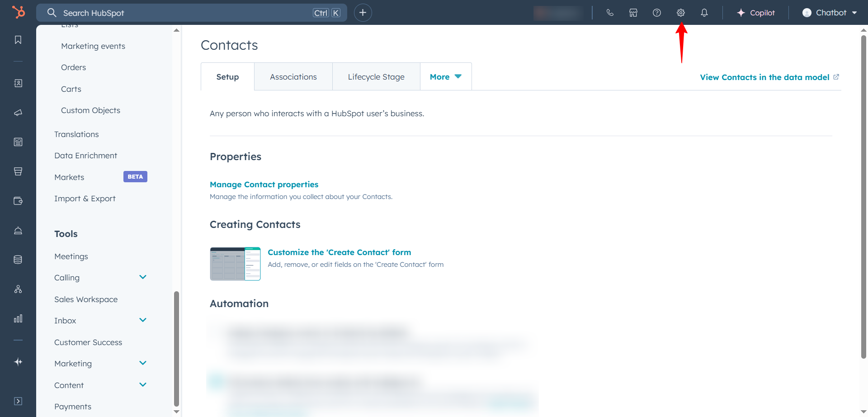Click the Create Contact form thumbnail
Screen dimensions: 868x417
[x=235, y=264]
